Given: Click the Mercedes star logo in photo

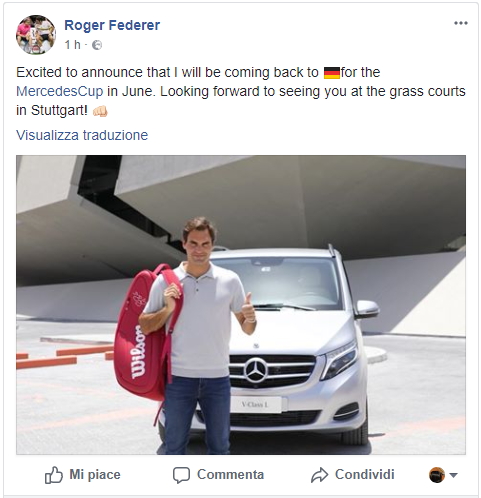Looking at the screenshot, I should pyautogui.click(x=256, y=370).
